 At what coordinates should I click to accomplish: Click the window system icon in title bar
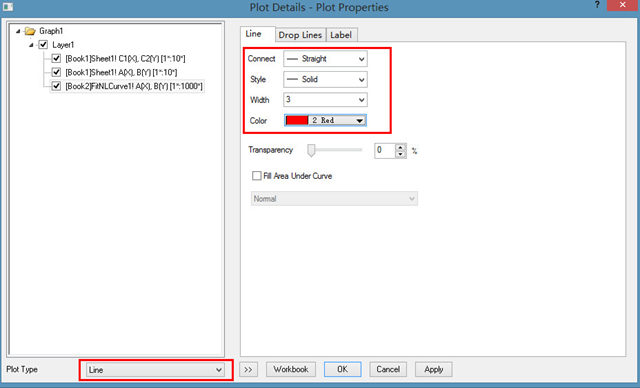click(x=7, y=7)
